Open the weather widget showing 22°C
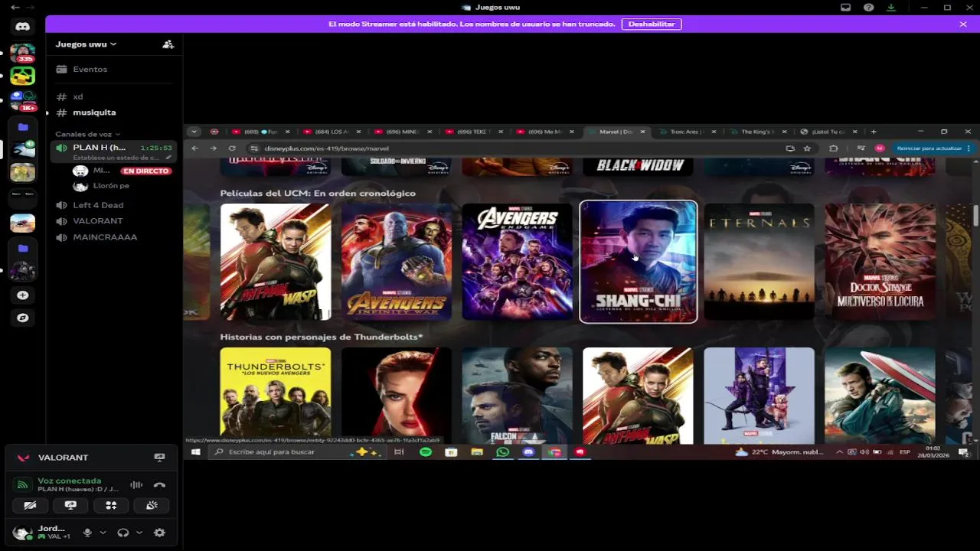This screenshot has height=551, width=980. click(779, 452)
